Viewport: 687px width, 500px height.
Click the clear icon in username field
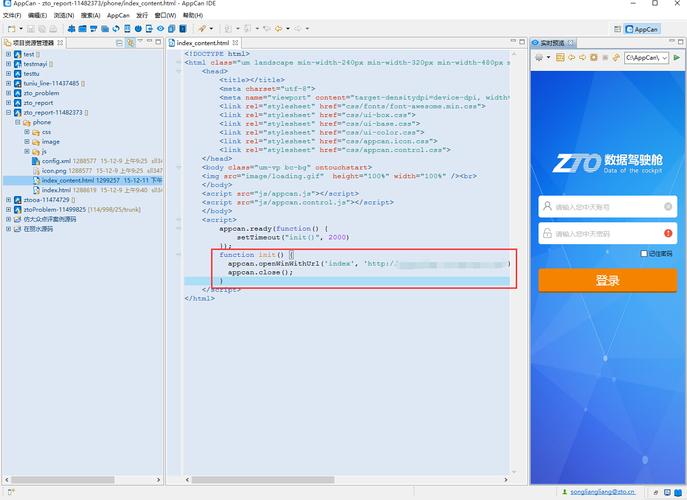[668, 206]
